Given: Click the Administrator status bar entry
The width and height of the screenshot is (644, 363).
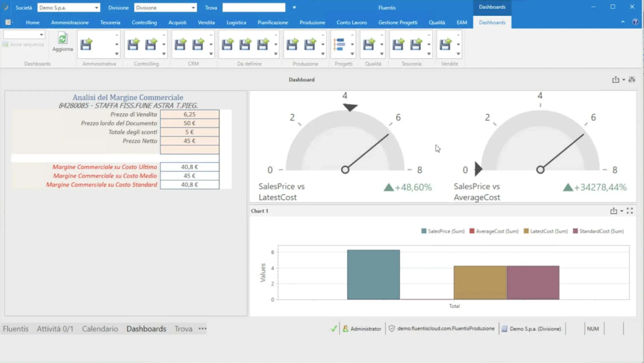Looking at the screenshot, I should point(362,329).
